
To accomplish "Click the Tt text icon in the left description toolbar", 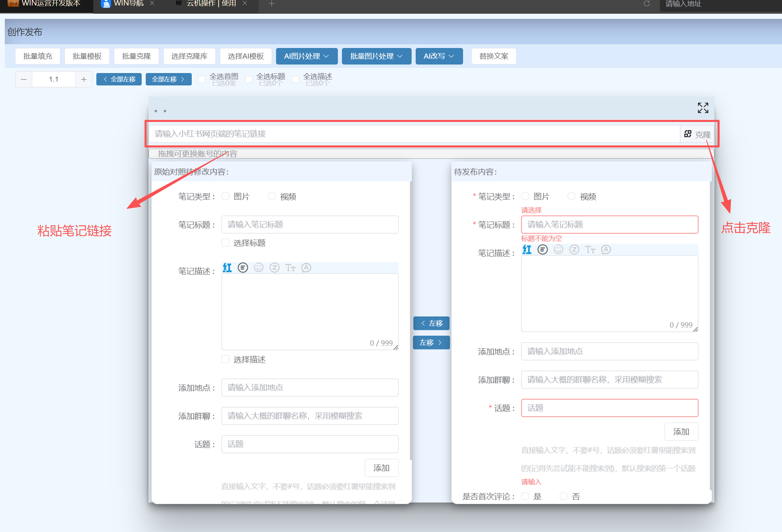I will tap(290, 268).
